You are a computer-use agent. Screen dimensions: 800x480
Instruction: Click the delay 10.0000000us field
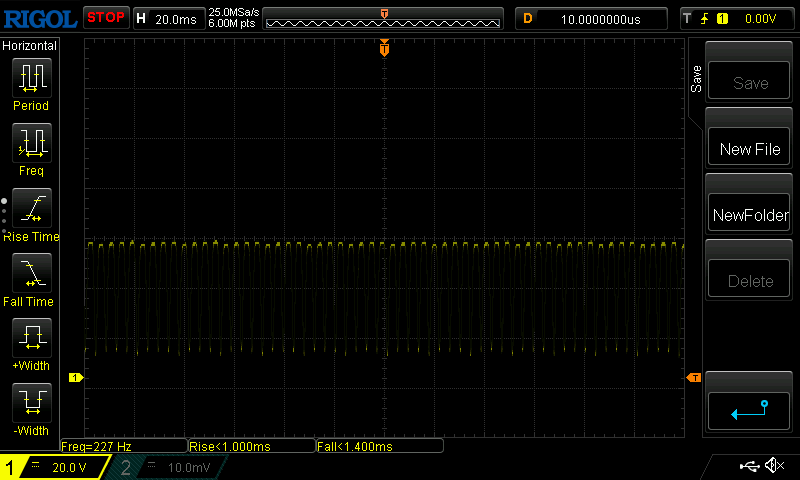tap(591, 19)
